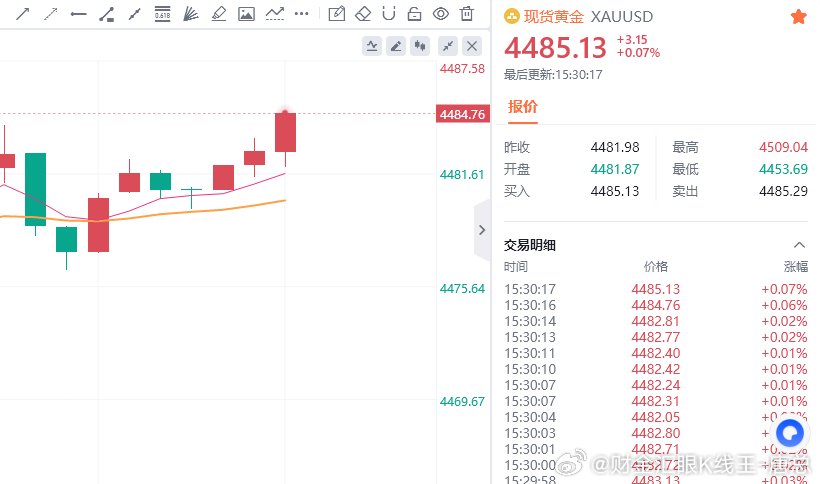
Task: Open the text note editing tool
Action: pos(337,14)
